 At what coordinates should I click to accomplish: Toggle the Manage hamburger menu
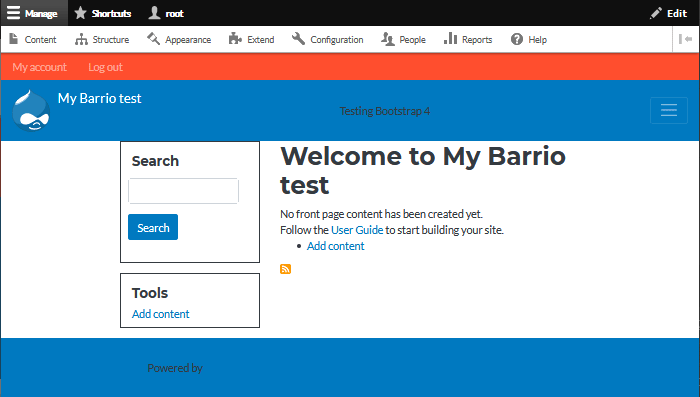click(33, 13)
